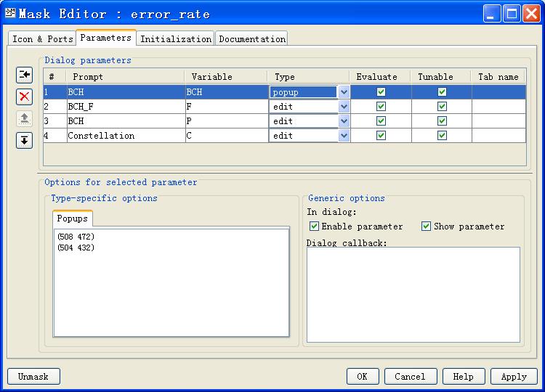Toggle Tunable checkbox for row 3 BCH
This screenshot has height=392, width=545.
click(442, 121)
